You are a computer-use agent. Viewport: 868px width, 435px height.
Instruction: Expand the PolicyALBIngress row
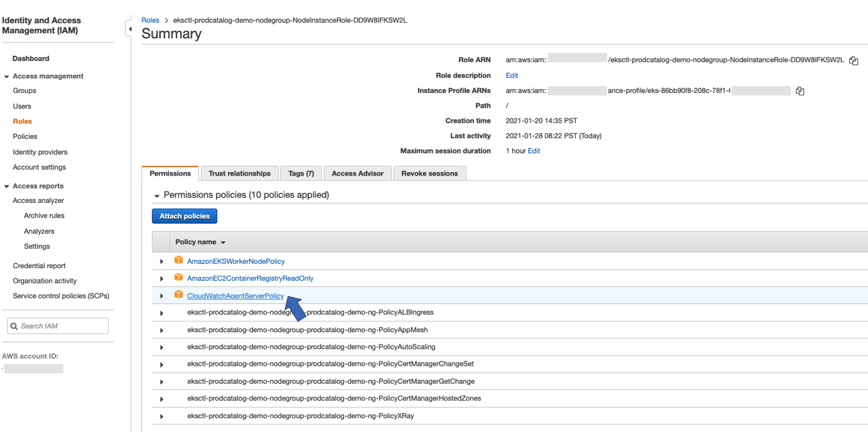pyautogui.click(x=162, y=313)
